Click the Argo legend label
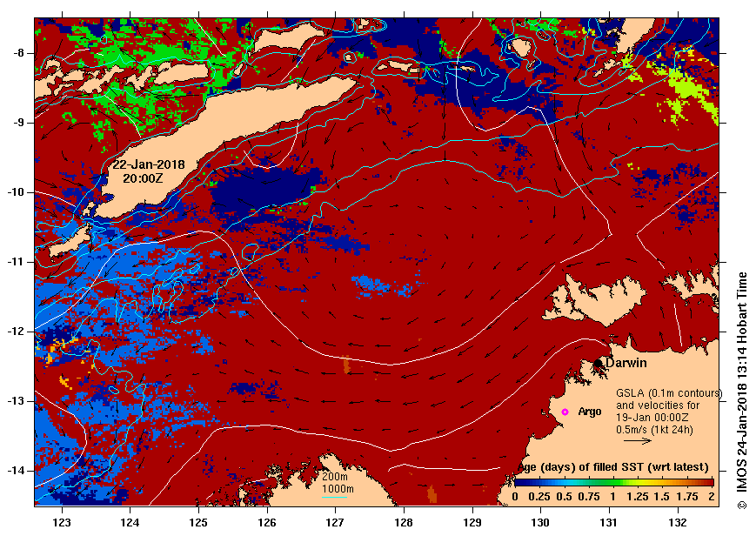The image size is (756, 536). tap(590, 412)
